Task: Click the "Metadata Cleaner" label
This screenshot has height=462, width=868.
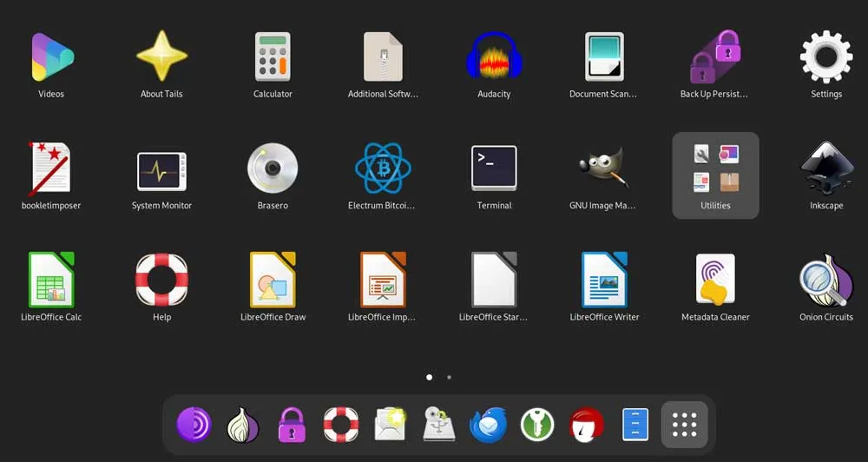Action: [715, 318]
